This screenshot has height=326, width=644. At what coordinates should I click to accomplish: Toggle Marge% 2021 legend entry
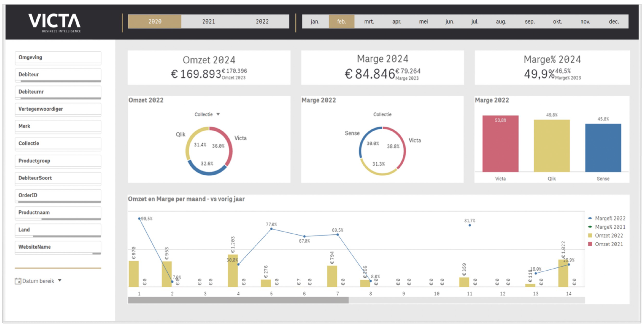click(x=607, y=227)
